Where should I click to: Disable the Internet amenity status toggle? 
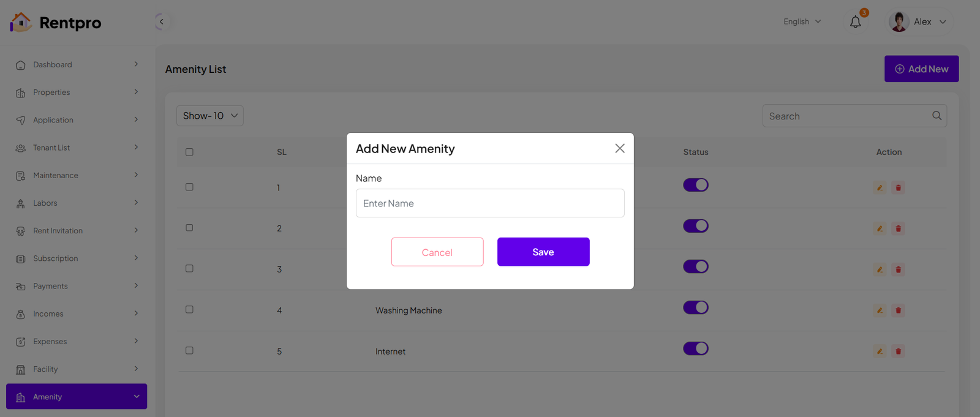(695, 348)
